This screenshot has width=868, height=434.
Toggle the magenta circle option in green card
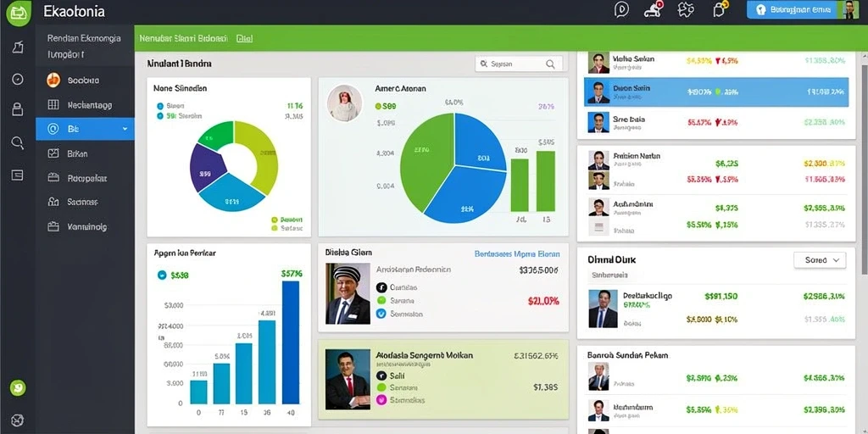[x=381, y=400]
